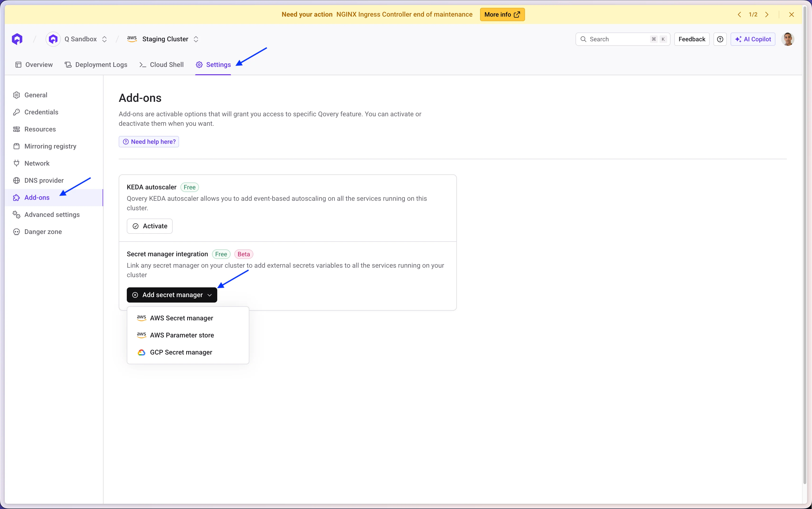
Task: Open Resources in sidebar
Action: point(54,129)
